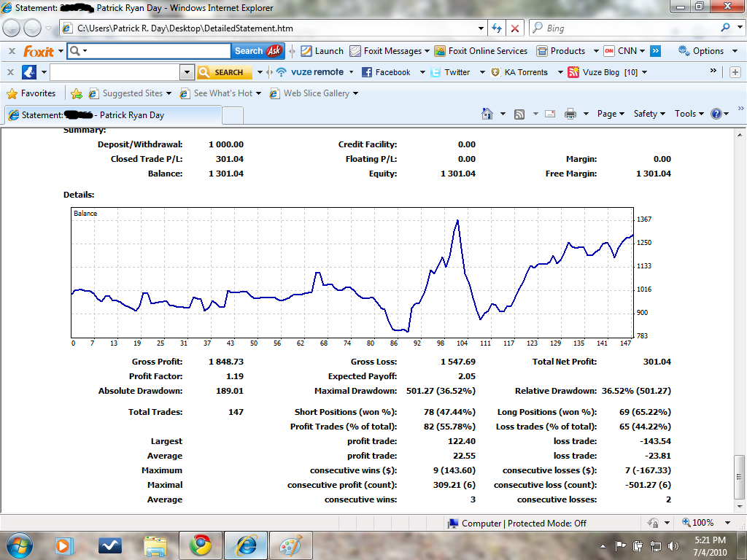The height and width of the screenshot is (560, 747).
Task: Click the RSS feeds icon
Action: [x=519, y=114]
